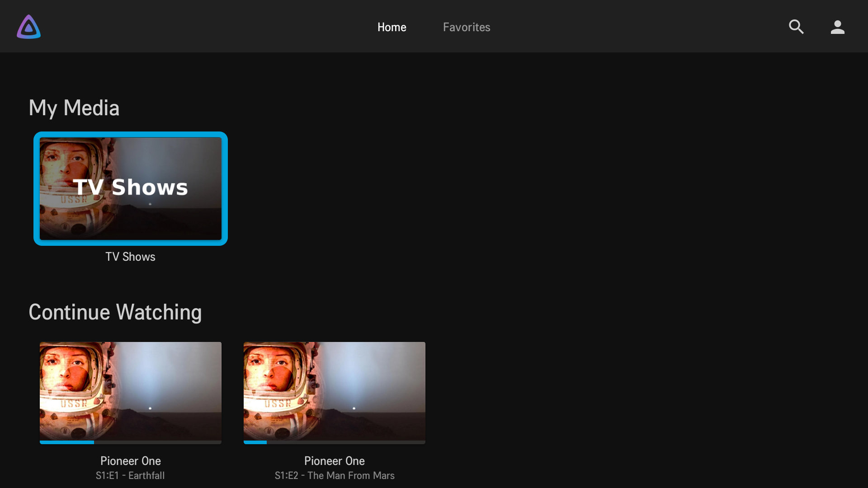Screen dimensions: 868x488
Task: Switch to the Favorites tab
Action: point(466,27)
